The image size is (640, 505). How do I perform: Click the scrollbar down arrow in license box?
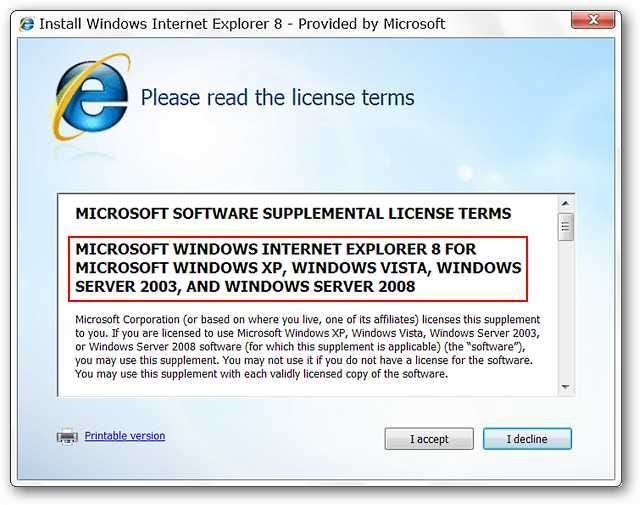565,386
